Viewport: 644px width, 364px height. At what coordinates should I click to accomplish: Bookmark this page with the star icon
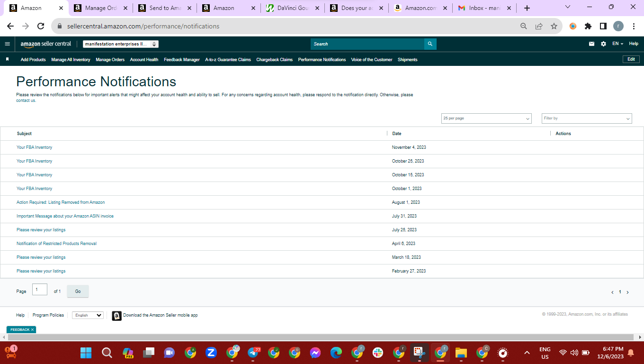[x=554, y=27]
